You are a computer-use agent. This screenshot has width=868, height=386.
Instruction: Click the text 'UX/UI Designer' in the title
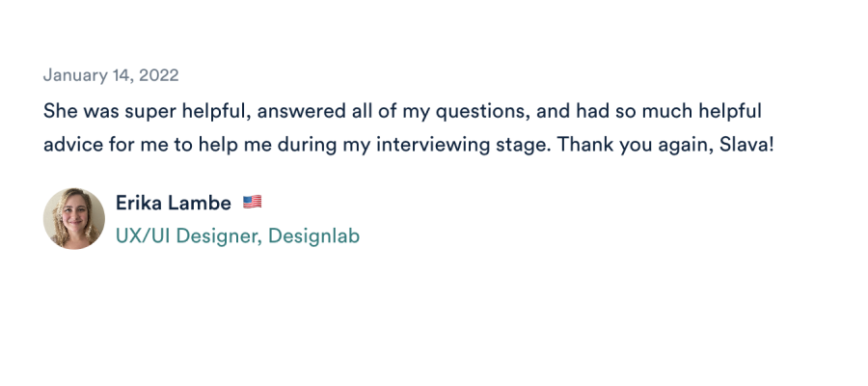pyautogui.click(x=187, y=235)
